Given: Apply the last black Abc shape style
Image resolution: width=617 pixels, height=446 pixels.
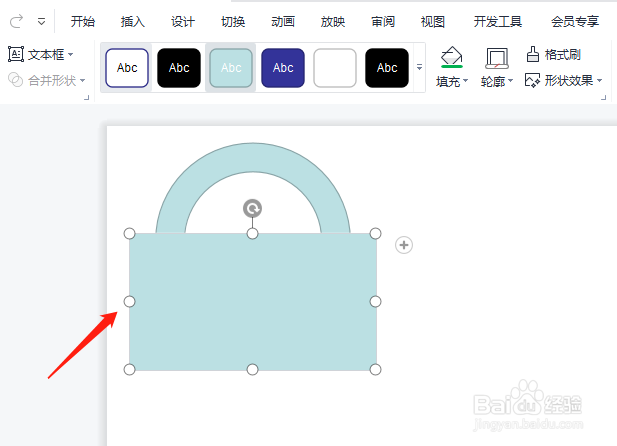Looking at the screenshot, I should tap(387, 68).
